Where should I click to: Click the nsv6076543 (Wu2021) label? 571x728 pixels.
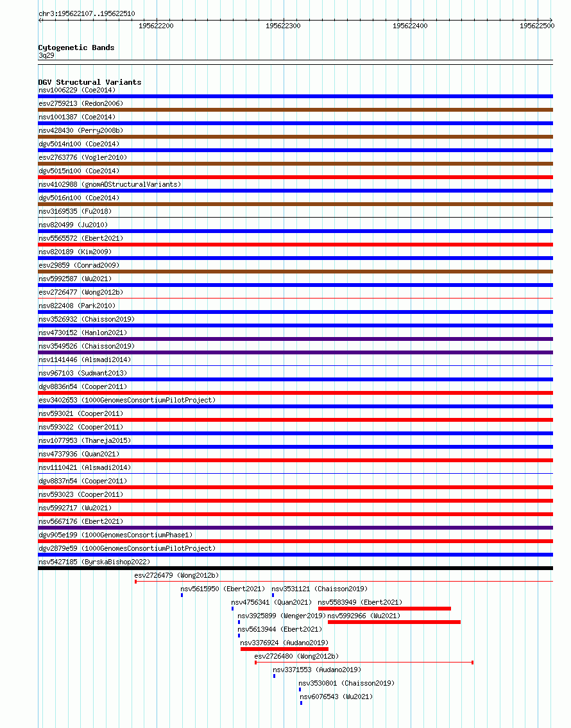point(336,696)
